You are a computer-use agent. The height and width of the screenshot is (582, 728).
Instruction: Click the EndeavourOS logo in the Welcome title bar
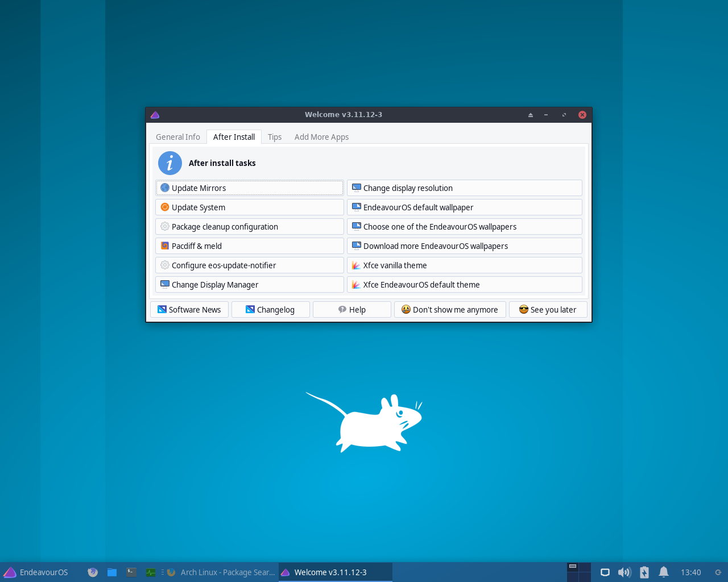(155, 115)
